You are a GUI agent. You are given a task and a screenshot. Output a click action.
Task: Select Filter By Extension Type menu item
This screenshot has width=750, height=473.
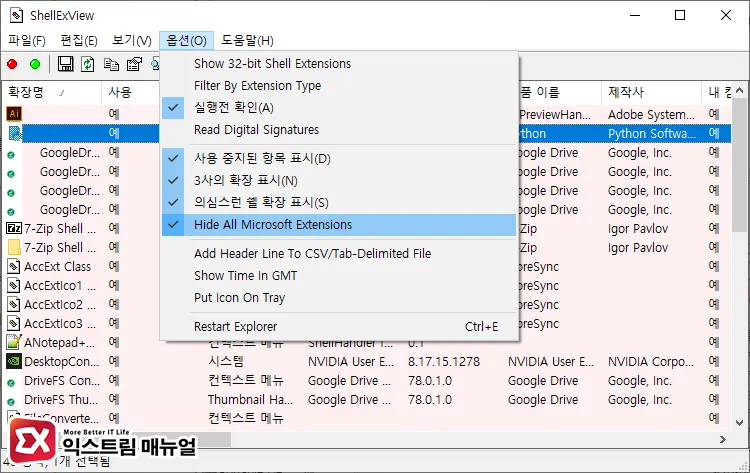coord(257,86)
